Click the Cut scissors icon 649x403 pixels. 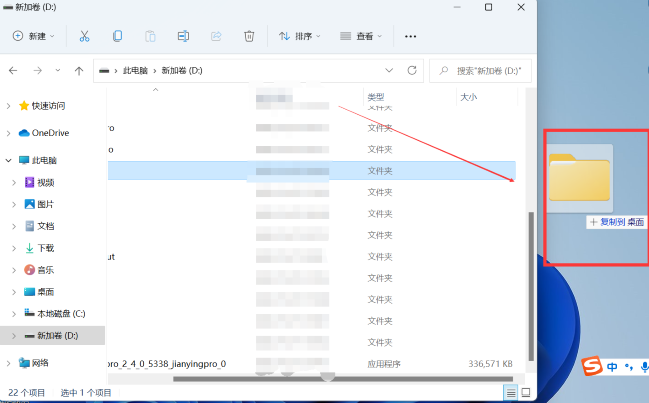[84, 36]
